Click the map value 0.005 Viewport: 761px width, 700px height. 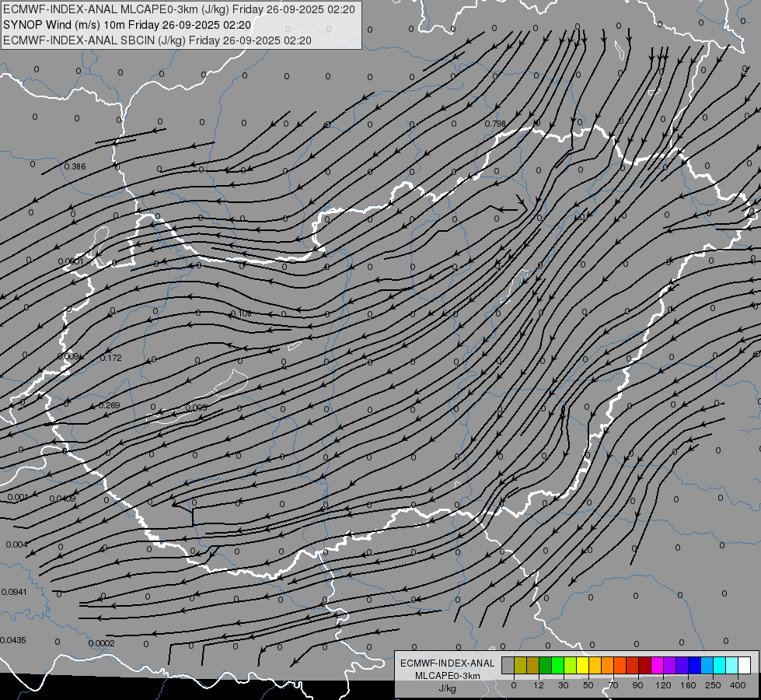(197, 408)
